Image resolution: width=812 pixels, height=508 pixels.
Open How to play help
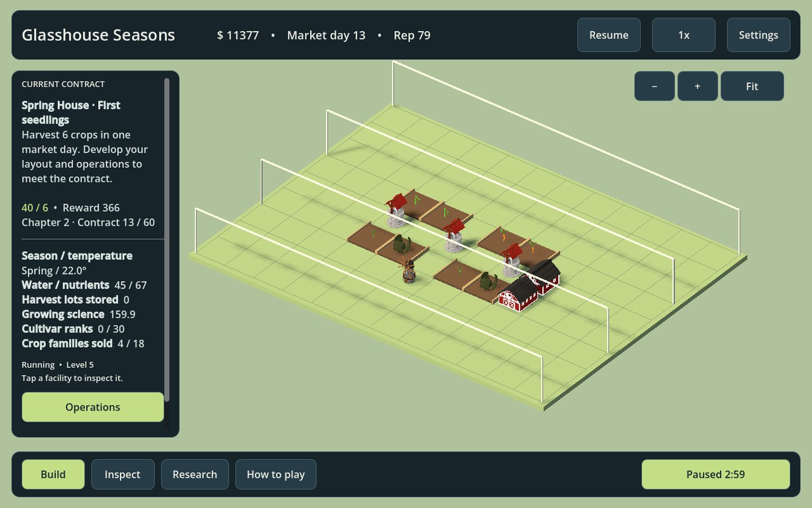[275, 474]
